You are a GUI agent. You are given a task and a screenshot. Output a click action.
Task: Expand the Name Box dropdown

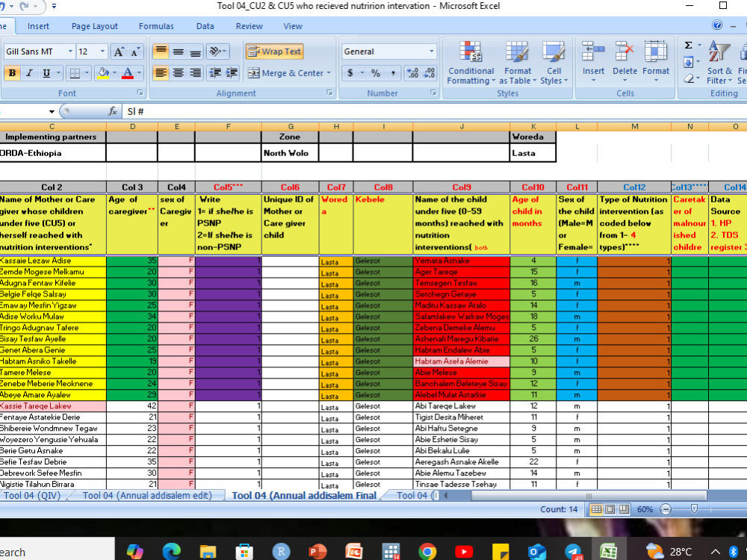[x=52, y=111]
